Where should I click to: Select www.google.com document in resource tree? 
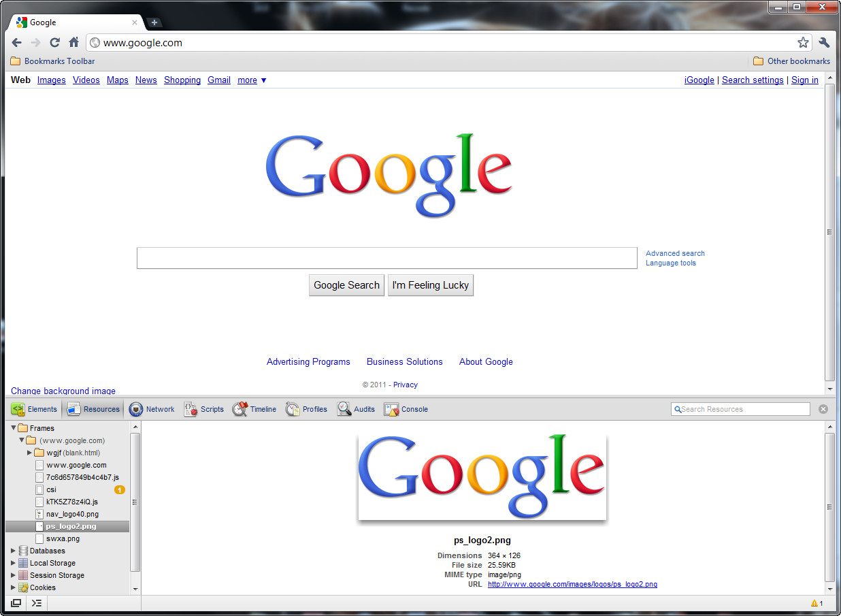click(x=67, y=465)
